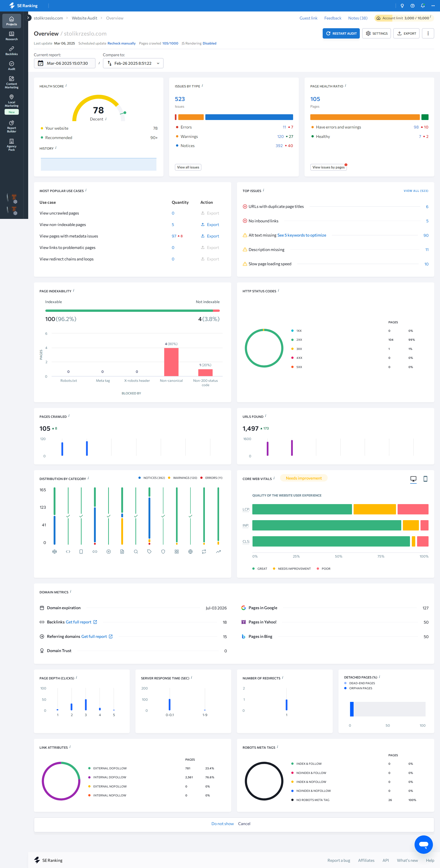Go to Website Audit breadcrumb
Screen dimensions: 440x868
coord(84,18)
